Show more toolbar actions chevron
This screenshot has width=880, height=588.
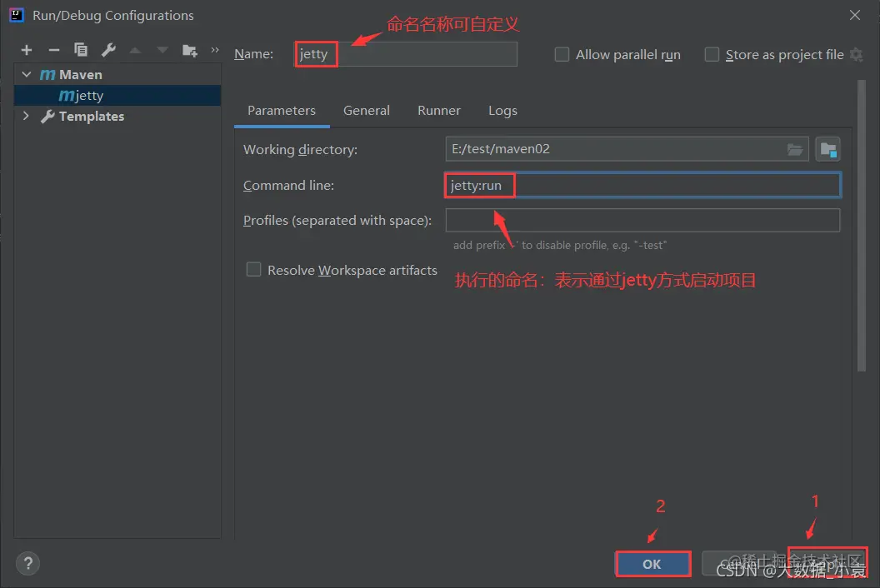coord(215,50)
